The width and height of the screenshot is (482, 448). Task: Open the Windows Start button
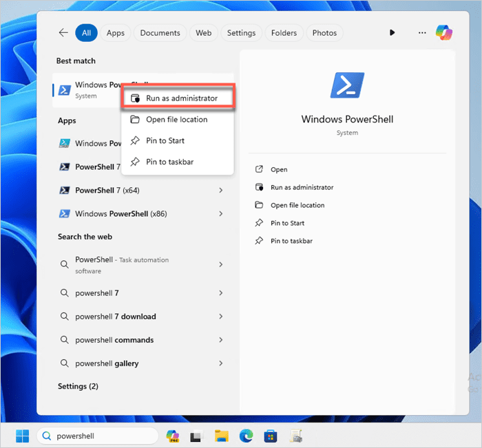(22, 436)
